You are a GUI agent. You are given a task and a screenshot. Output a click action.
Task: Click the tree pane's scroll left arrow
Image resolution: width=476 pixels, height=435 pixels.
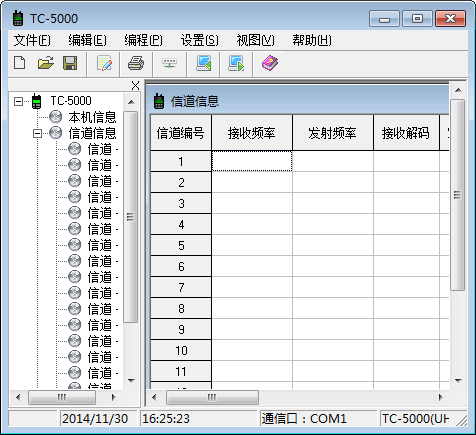[x=18, y=397]
